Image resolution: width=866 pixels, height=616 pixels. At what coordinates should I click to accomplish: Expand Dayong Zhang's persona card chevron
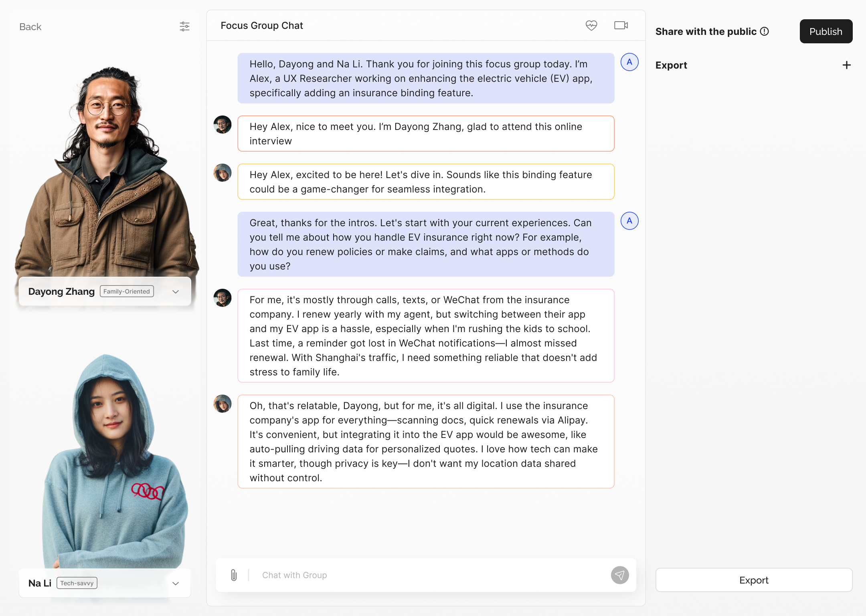pos(175,292)
